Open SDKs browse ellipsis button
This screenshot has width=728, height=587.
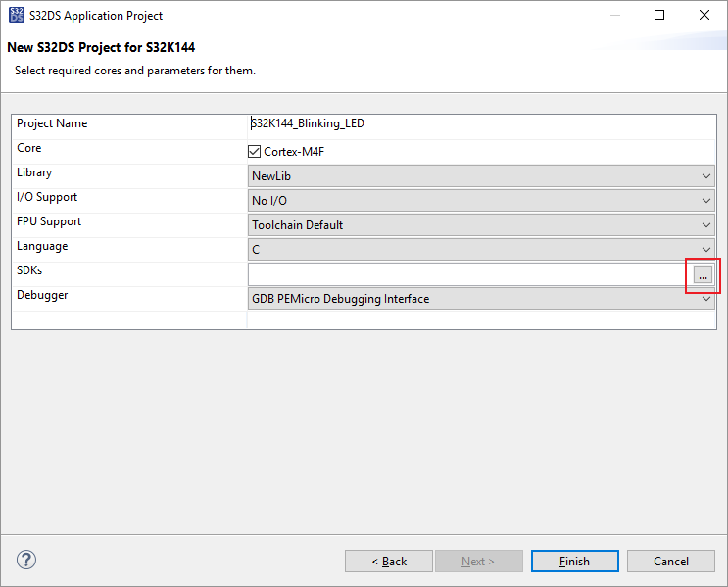(x=703, y=274)
